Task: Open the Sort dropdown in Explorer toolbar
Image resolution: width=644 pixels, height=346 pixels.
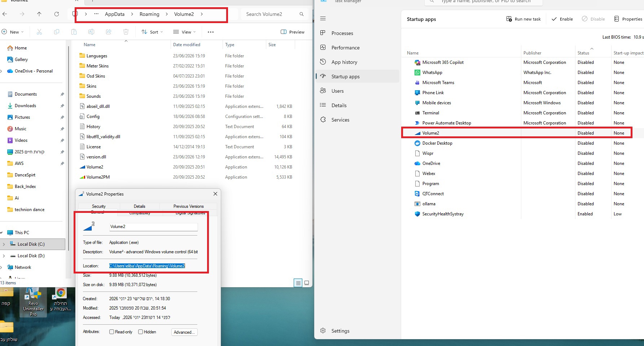Action: (152, 32)
